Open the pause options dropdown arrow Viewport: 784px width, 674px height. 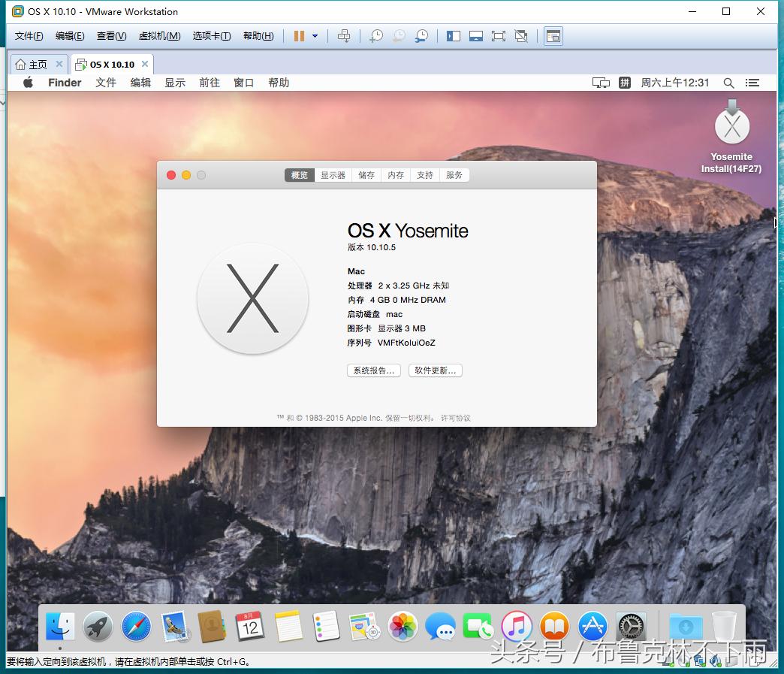[x=314, y=35]
